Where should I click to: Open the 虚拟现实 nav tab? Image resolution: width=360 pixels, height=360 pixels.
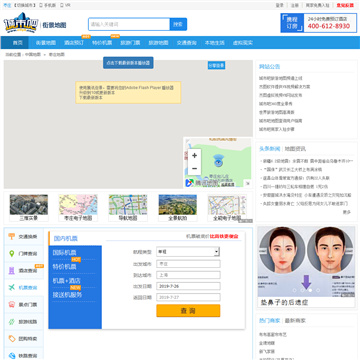coord(243,43)
